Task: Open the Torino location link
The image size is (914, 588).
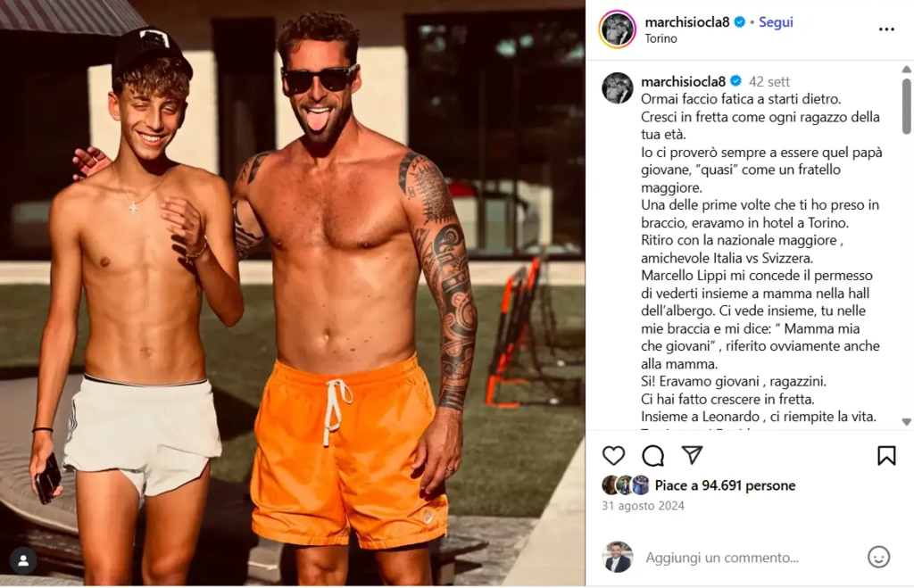Action: tap(661, 38)
